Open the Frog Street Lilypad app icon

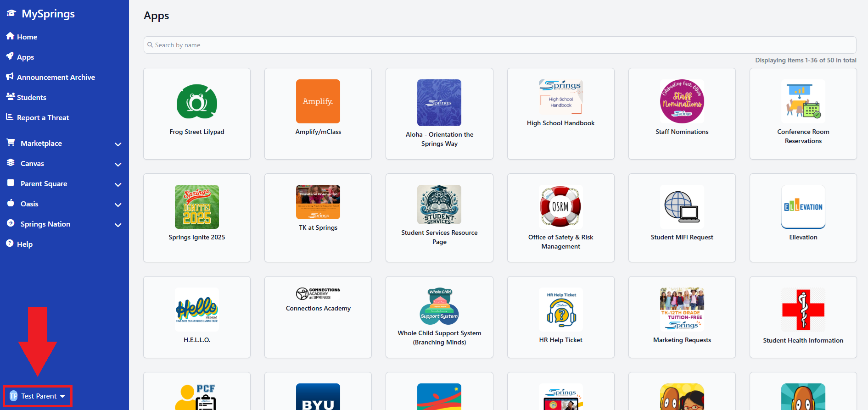[196, 102]
